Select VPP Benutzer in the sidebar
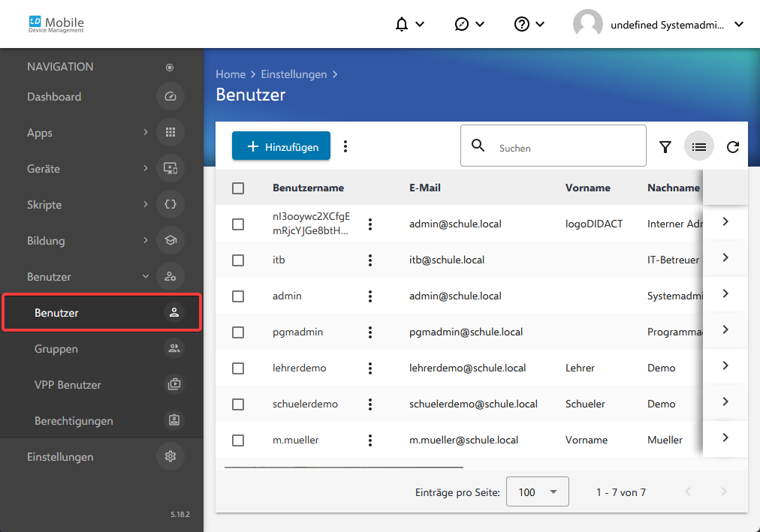The width and height of the screenshot is (760, 532). pyautogui.click(x=102, y=385)
